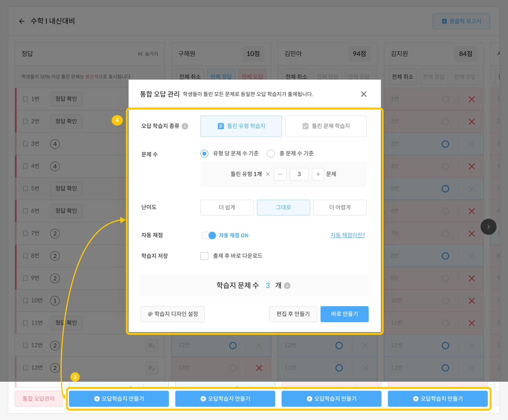The height and width of the screenshot is (420, 508).
Task: Click 김민아's blue circle for 12번
Action: [339, 345]
